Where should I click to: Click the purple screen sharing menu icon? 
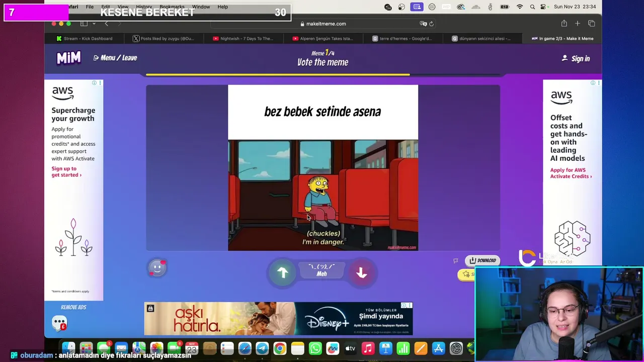417,7
